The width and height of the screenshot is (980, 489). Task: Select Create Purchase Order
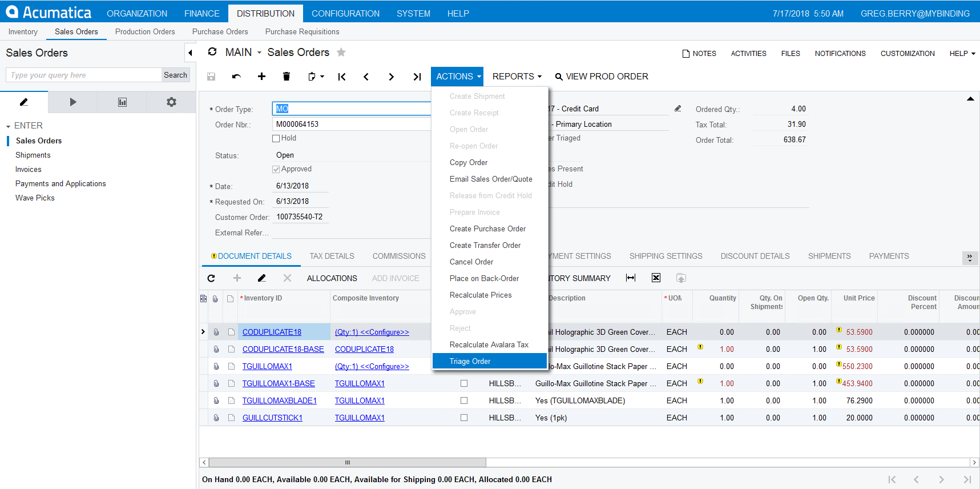click(x=487, y=229)
